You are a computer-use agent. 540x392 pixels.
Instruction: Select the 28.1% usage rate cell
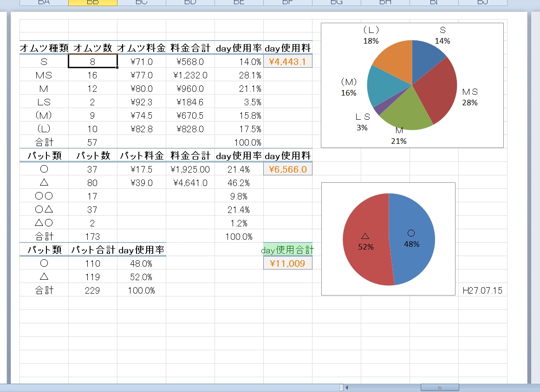click(x=239, y=75)
